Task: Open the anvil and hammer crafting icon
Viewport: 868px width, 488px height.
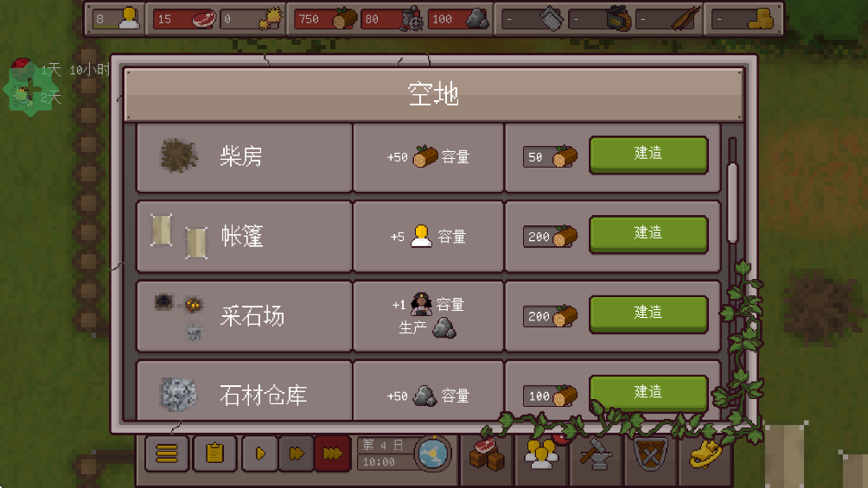Action: coord(596,453)
